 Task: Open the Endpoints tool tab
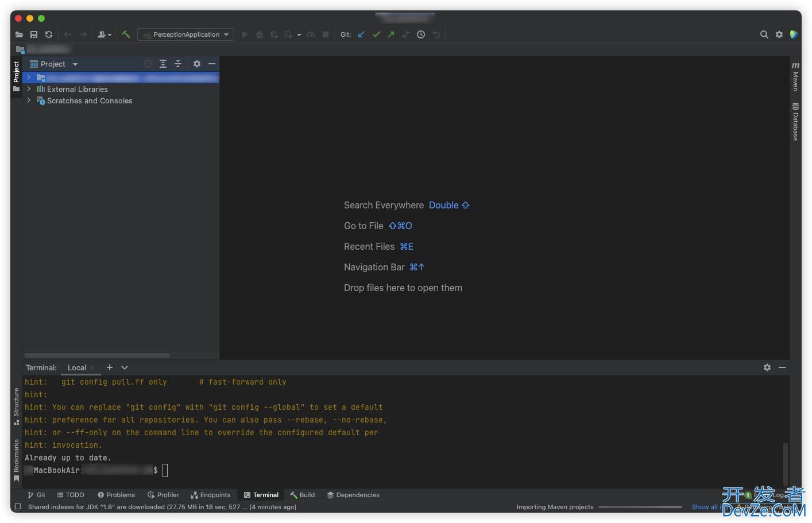click(x=211, y=495)
